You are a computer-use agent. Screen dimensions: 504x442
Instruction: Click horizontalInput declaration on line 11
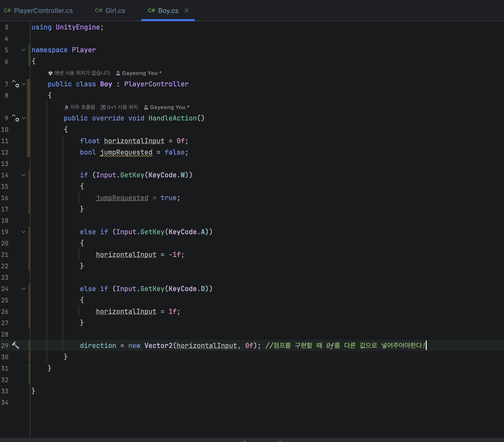pos(134,141)
